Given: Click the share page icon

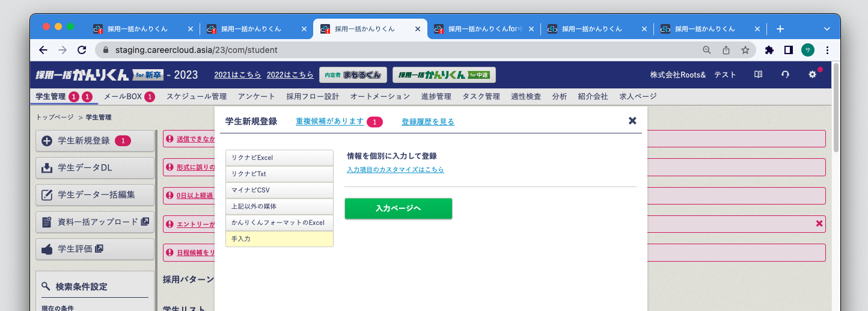Looking at the screenshot, I should [726, 50].
